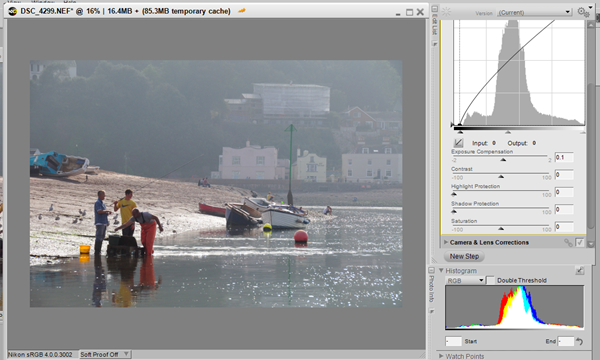Click the Exposure Compensation value field

pos(564,157)
